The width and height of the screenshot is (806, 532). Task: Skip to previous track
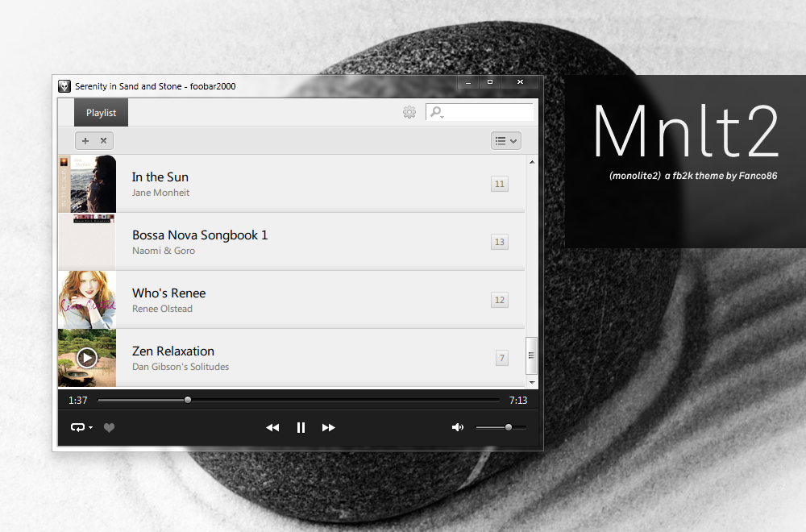tap(272, 428)
